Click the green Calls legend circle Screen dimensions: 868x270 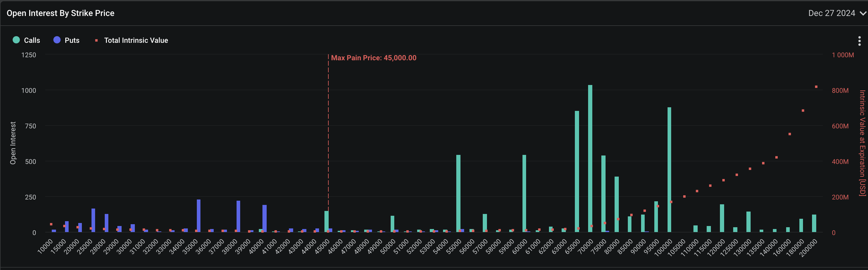tap(16, 40)
